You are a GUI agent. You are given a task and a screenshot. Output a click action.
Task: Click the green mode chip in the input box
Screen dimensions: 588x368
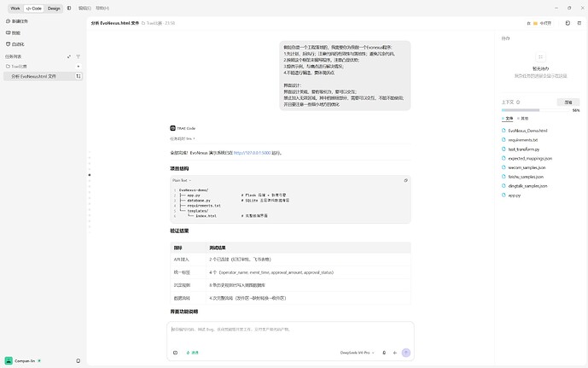tap(192, 353)
